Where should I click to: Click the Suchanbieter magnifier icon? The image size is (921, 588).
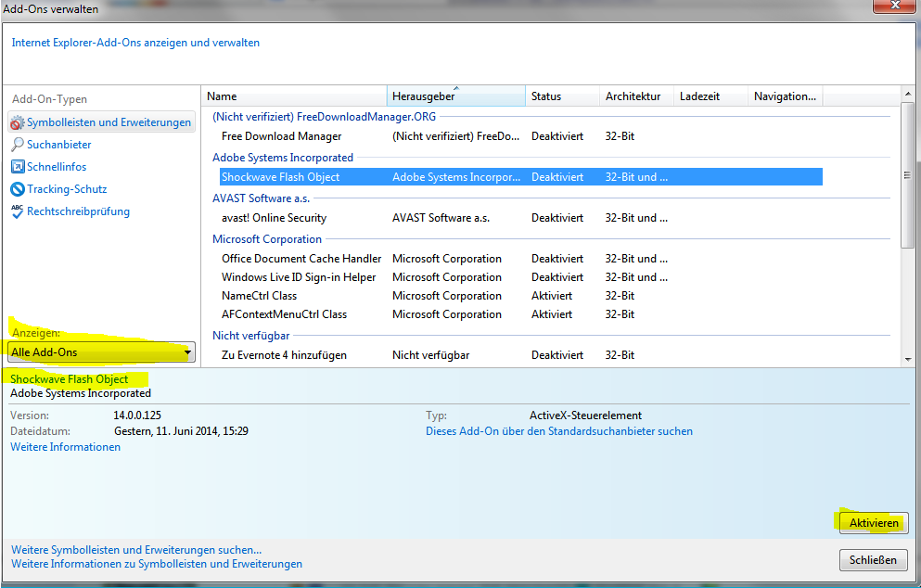pos(18,145)
